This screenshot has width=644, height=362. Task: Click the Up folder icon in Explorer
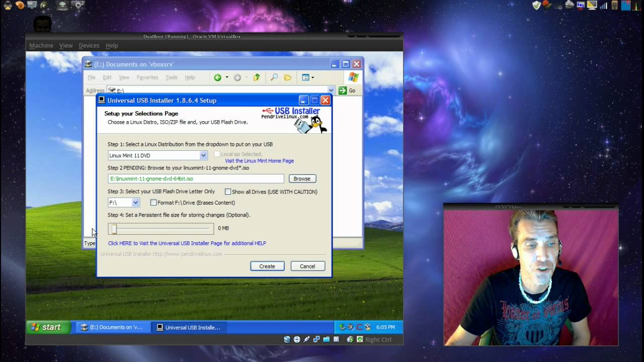tap(257, 77)
